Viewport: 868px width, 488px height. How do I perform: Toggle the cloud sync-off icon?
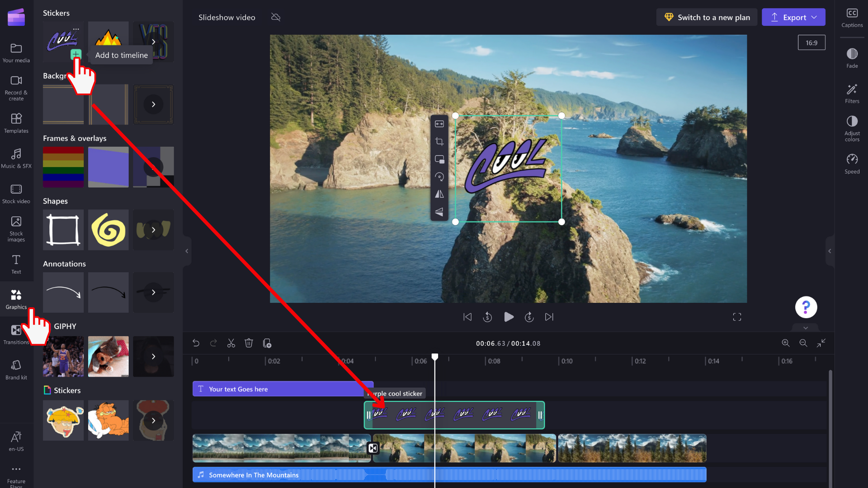coord(276,17)
